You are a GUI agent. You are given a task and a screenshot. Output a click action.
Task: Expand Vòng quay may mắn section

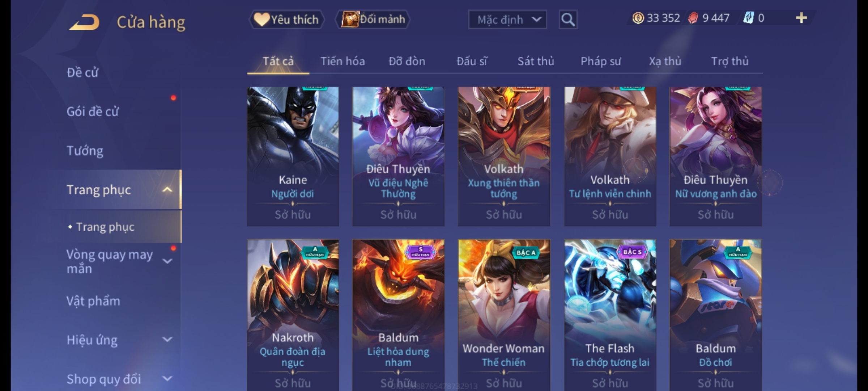click(x=167, y=261)
